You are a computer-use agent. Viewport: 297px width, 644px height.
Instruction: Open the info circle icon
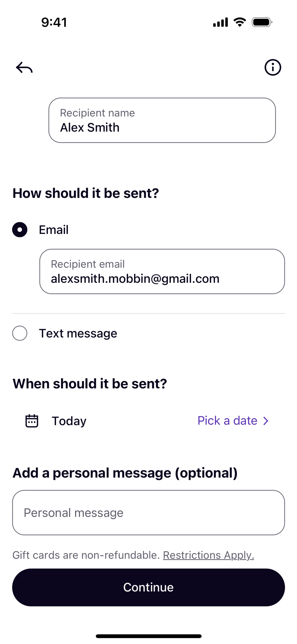[x=273, y=67]
